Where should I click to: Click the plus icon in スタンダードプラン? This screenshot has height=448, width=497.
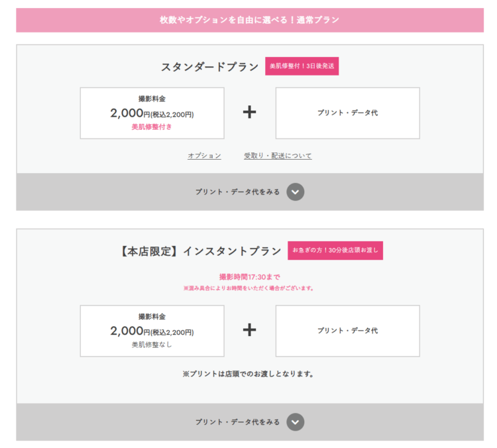click(x=249, y=112)
